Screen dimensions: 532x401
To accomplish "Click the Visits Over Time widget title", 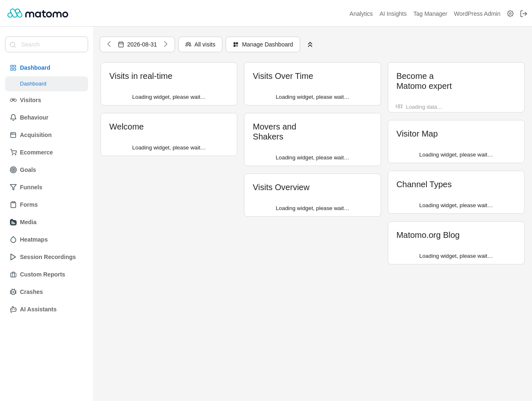I will coord(283,76).
